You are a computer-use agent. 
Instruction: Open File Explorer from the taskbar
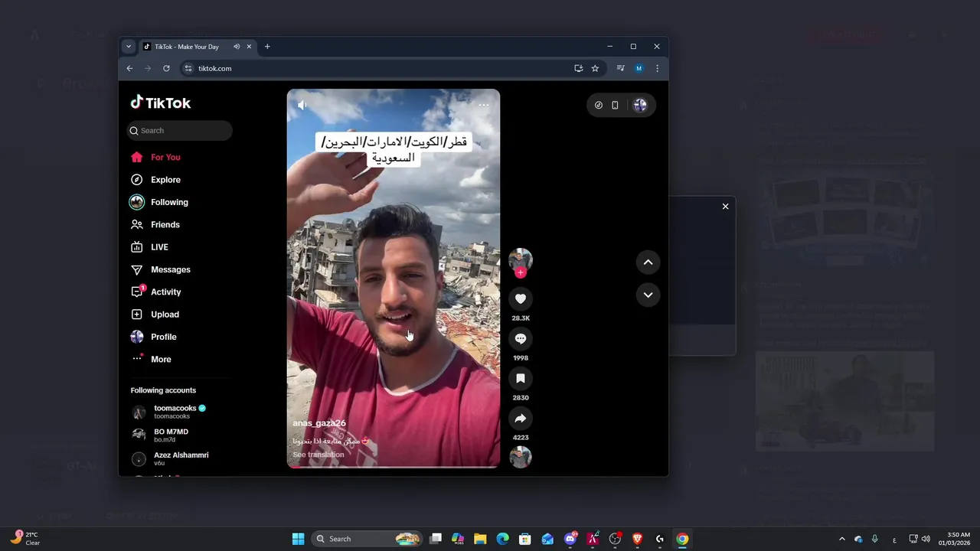point(480,539)
